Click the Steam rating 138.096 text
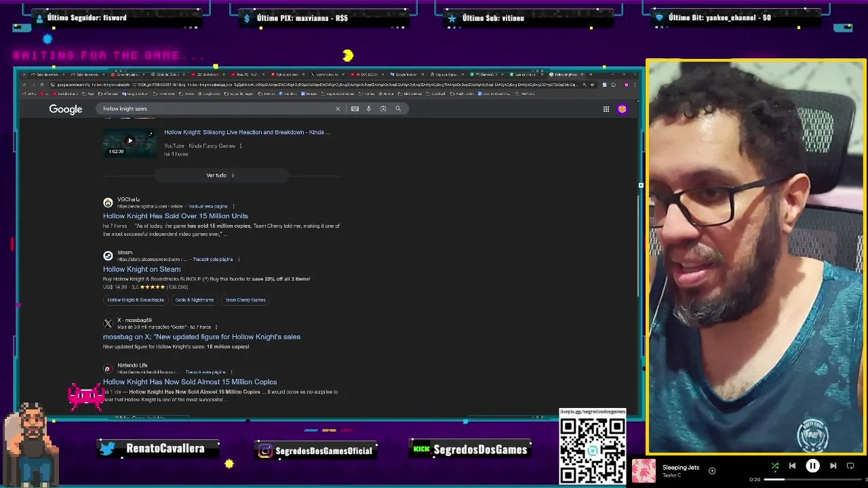 pyautogui.click(x=178, y=287)
